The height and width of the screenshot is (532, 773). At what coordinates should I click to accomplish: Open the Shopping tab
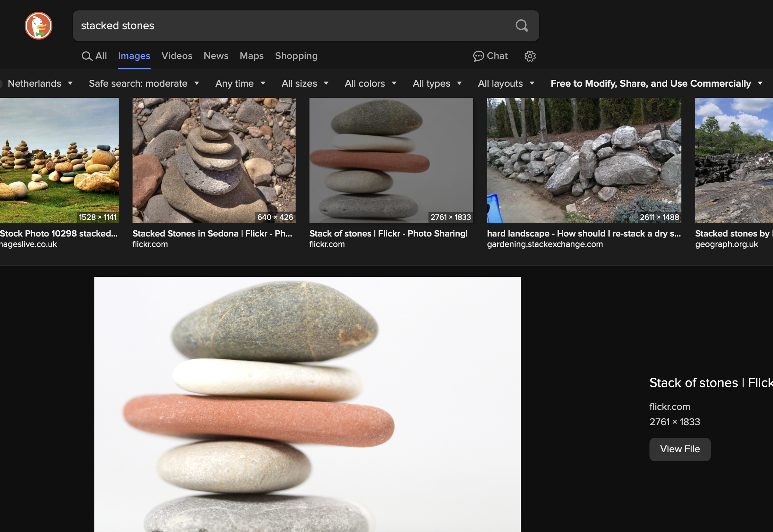click(x=296, y=56)
